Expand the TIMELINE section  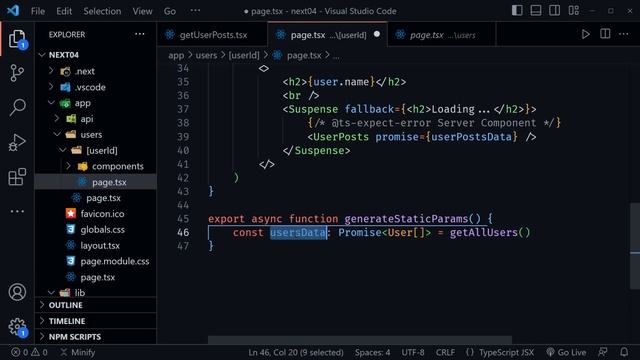[x=96, y=321]
